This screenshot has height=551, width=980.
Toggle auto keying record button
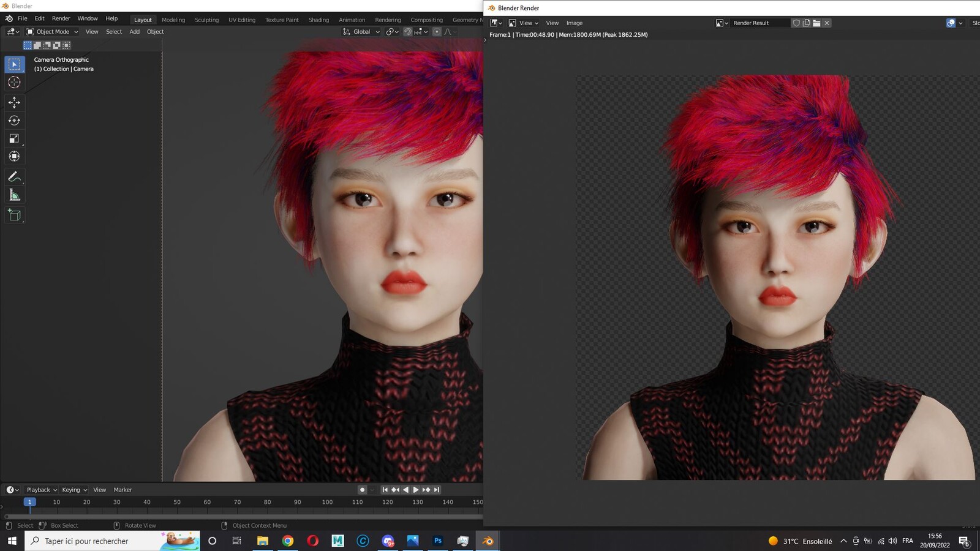363,490
